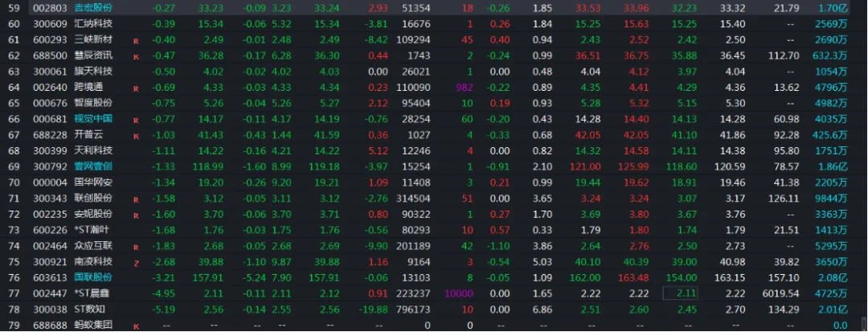Select the 三峡新材 stock name

[93, 39]
